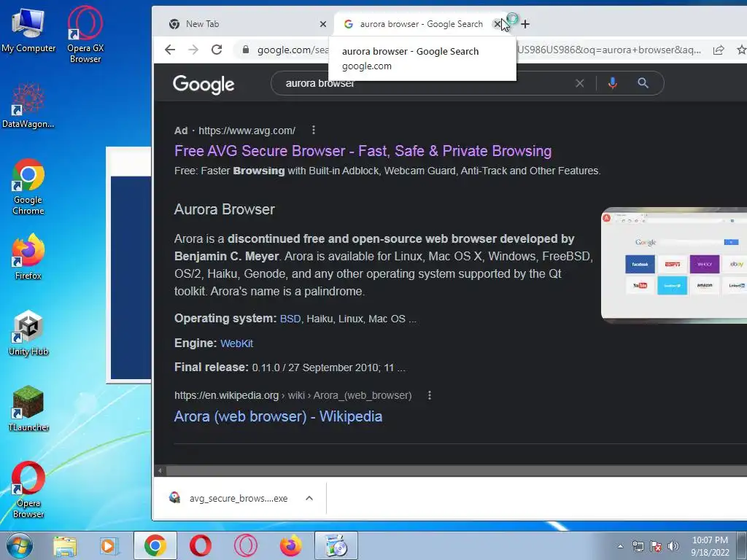Open the share page icon in address bar

[719, 50]
